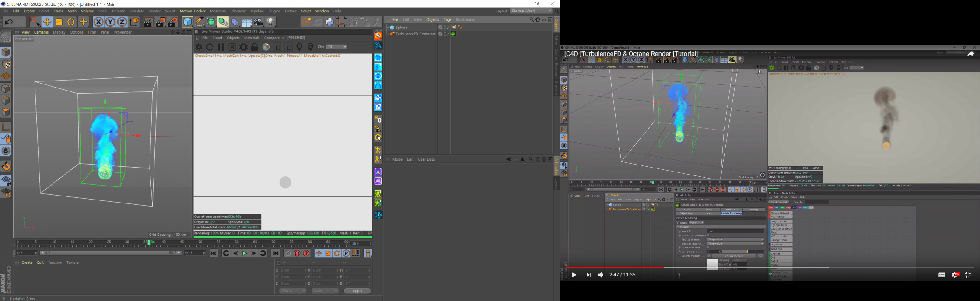
Task: Open Create menu in Material Manager
Action: coord(27,262)
